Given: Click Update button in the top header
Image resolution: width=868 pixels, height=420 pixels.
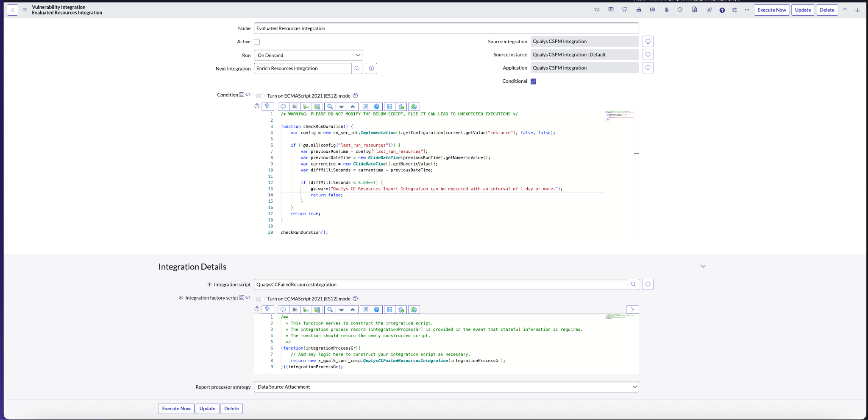Looking at the screenshot, I should point(803,10).
